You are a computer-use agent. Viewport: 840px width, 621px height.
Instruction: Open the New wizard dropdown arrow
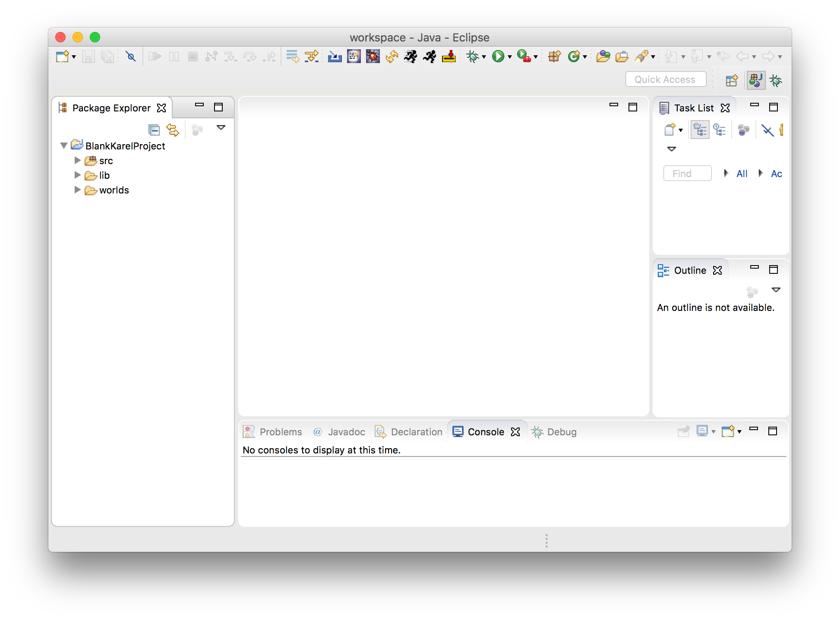pos(74,57)
